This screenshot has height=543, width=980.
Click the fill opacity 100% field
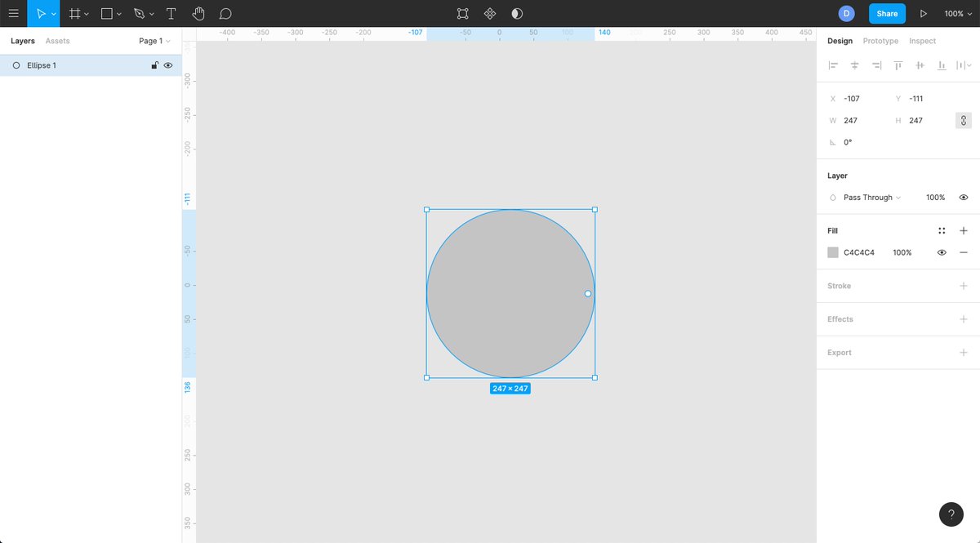tap(902, 253)
